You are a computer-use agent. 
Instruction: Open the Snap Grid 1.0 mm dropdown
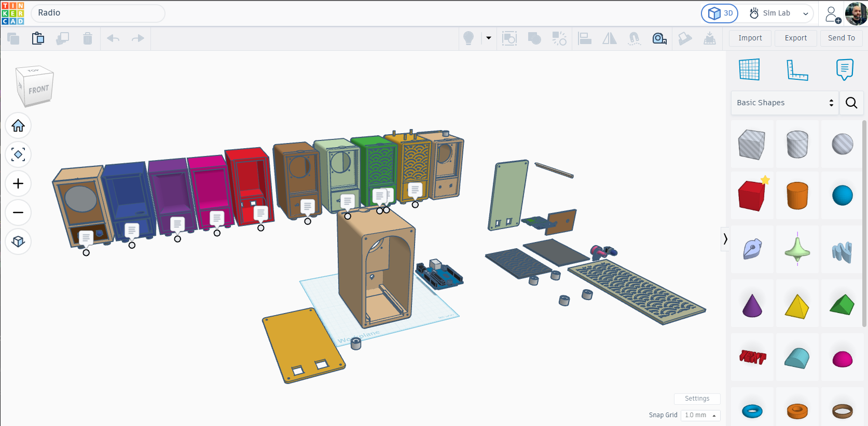[x=700, y=415]
